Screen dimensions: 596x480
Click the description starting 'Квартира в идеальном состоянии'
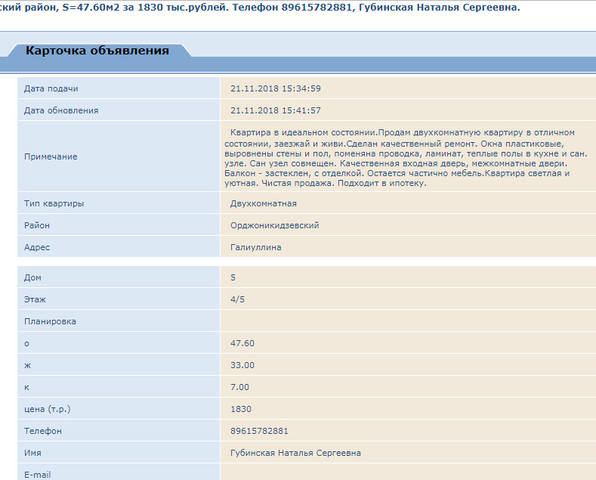click(406, 158)
